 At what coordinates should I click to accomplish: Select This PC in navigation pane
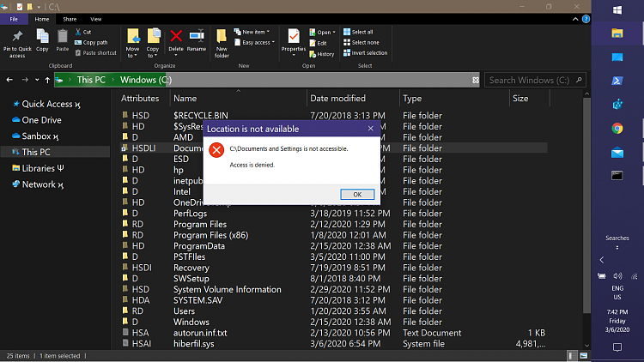[x=55, y=153]
